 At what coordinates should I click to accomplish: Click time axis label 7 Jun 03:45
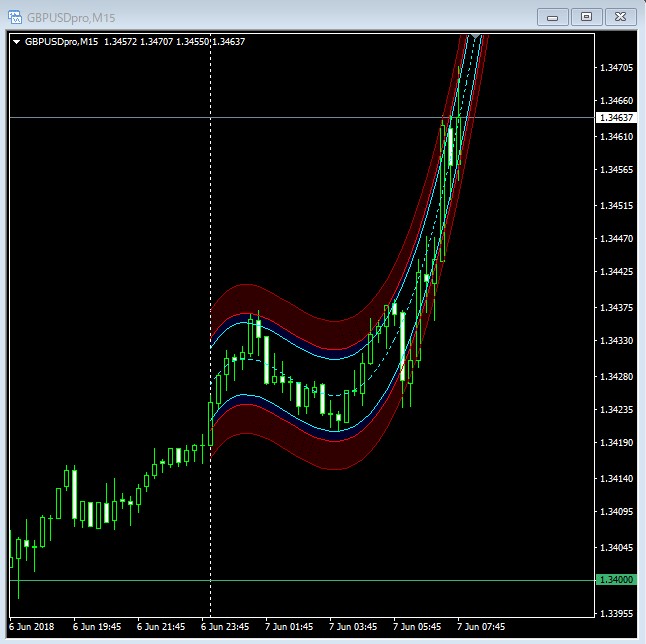click(x=353, y=627)
